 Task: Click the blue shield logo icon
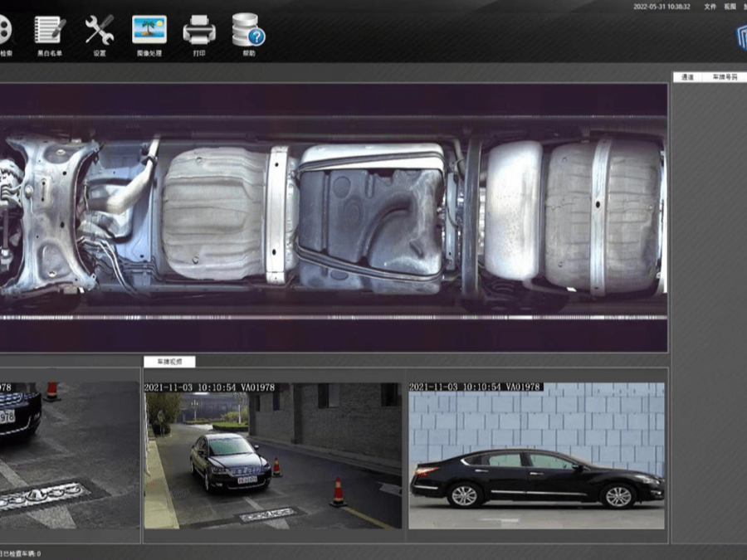(x=739, y=37)
